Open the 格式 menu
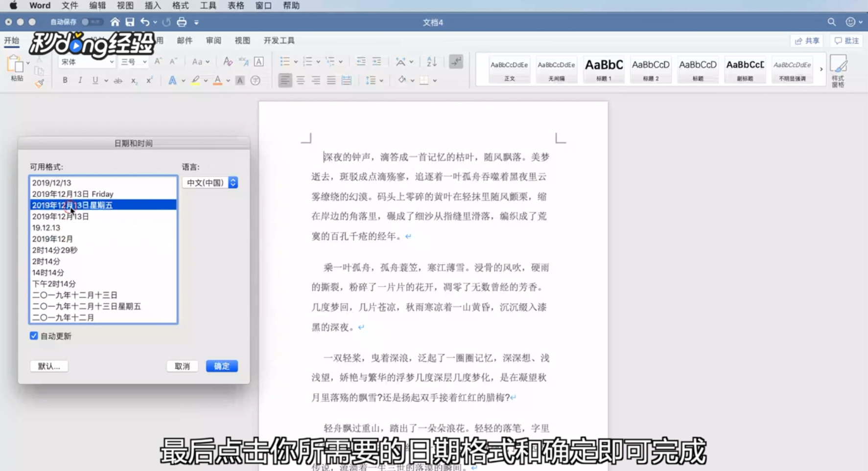Screen dimensions: 868x471 [180, 5]
